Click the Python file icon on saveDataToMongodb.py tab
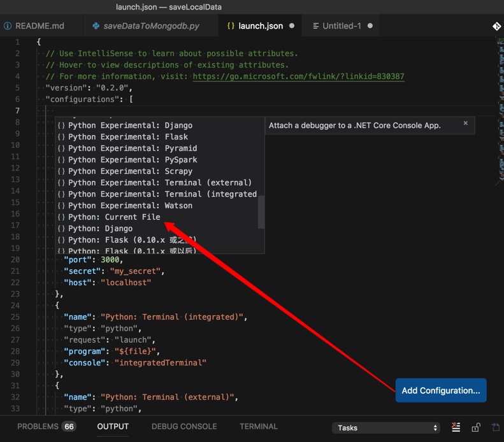The width and height of the screenshot is (504, 442). click(96, 26)
